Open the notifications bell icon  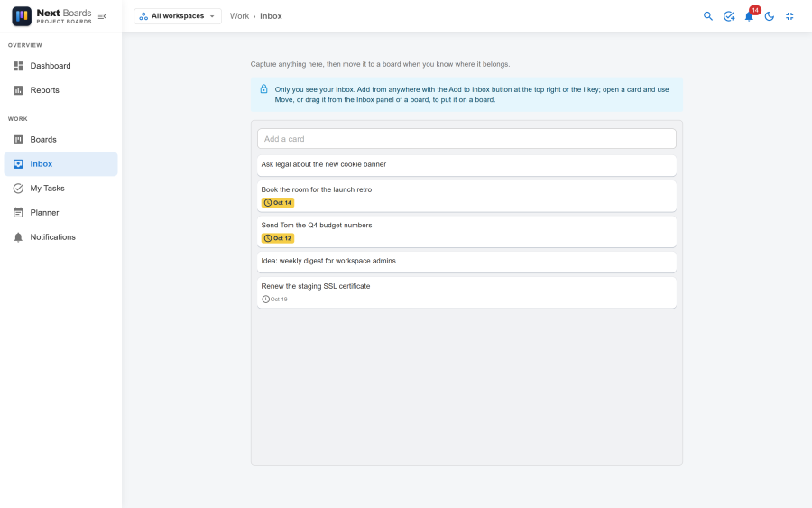[749, 17]
